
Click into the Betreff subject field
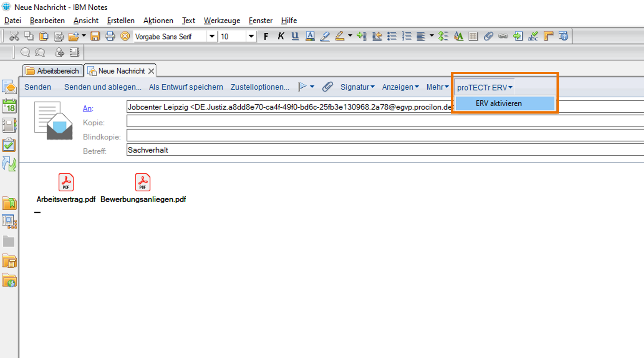[382, 150]
